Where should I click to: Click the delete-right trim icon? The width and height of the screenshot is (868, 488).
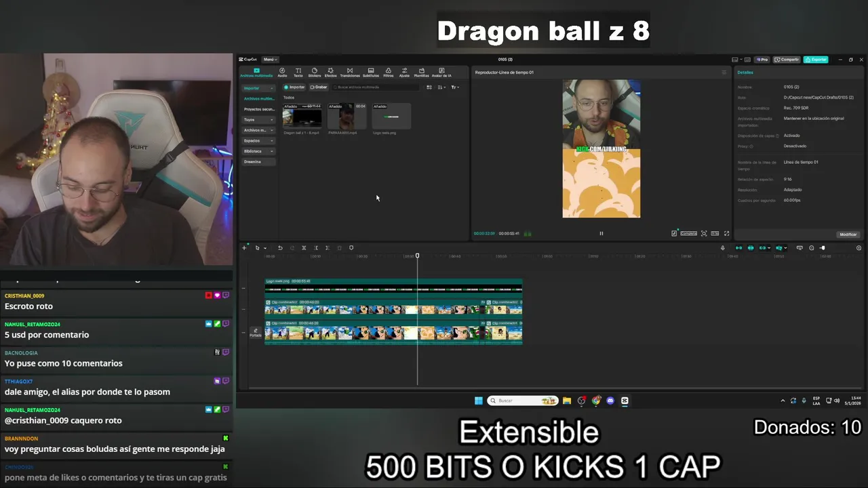(x=327, y=248)
